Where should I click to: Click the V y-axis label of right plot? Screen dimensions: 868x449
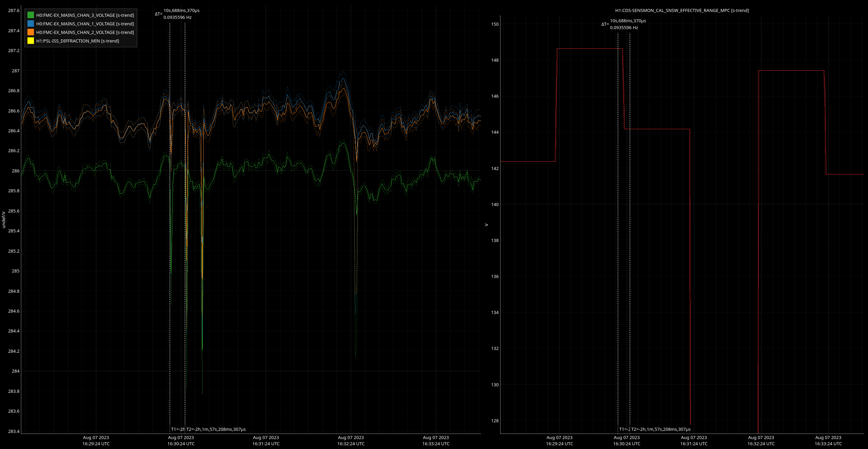point(486,225)
